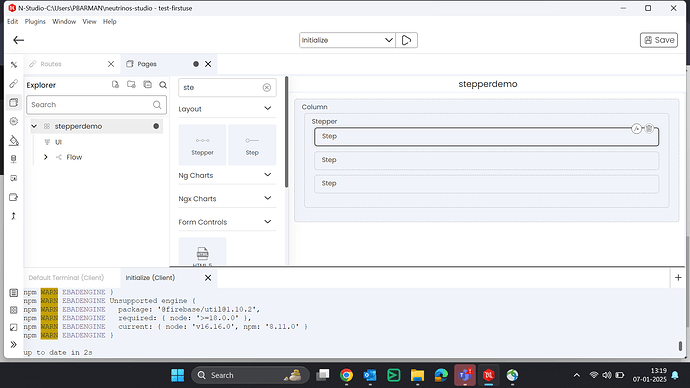This screenshot has height=388, width=690.
Task: Open the Help menu
Action: (110, 22)
